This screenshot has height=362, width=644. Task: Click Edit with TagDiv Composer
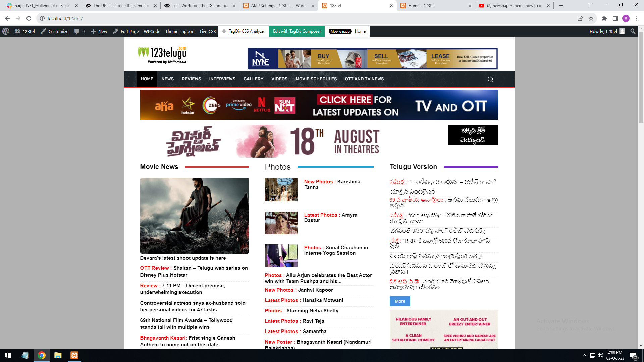click(297, 31)
